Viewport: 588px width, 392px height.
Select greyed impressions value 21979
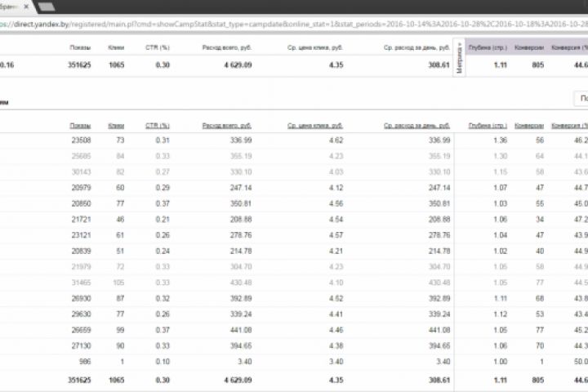coord(82,267)
